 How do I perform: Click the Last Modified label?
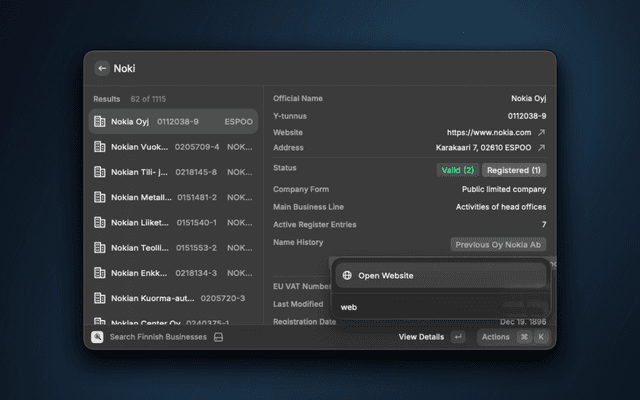coord(298,304)
